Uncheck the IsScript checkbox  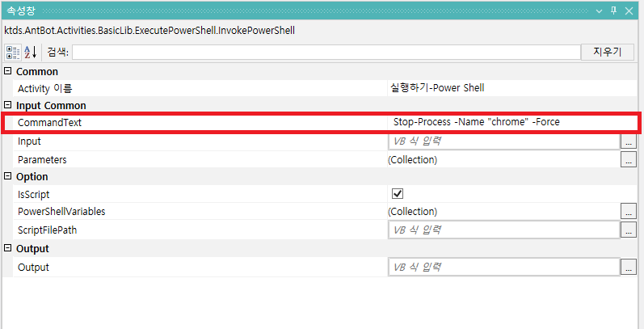pyautogui.click(x=397, y=194)
